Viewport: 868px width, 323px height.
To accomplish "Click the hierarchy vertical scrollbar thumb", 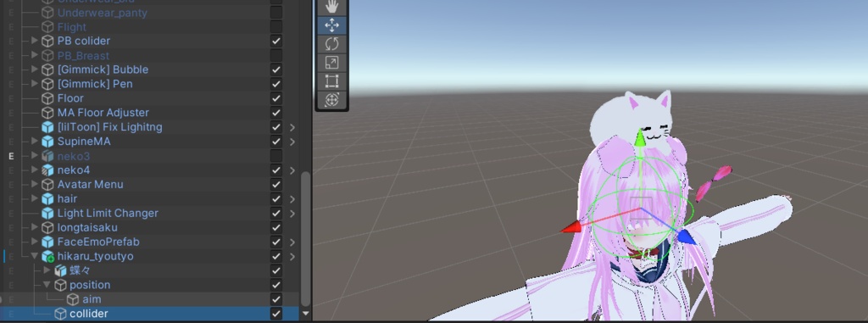I will [x=305, y=239].
